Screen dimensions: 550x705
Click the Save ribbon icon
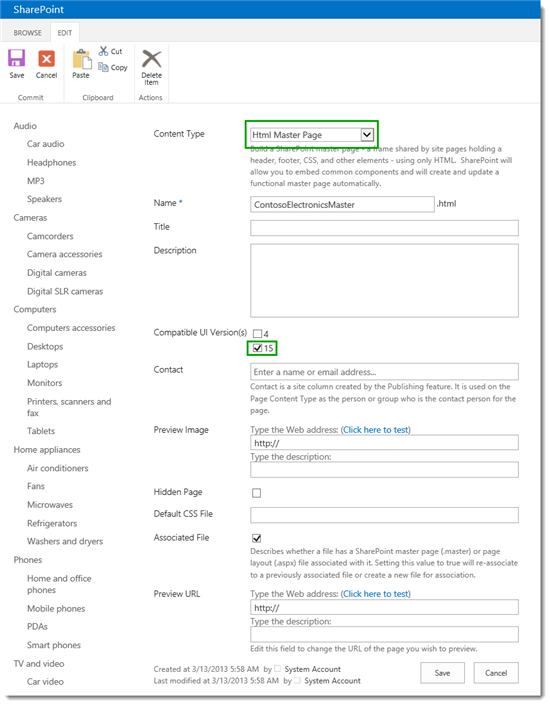(x=17, y=58)
